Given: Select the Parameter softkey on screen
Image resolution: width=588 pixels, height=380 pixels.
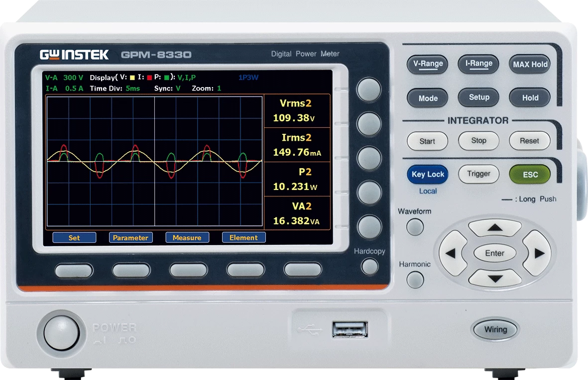Looking at the screenshot, I should click(130, 238).
